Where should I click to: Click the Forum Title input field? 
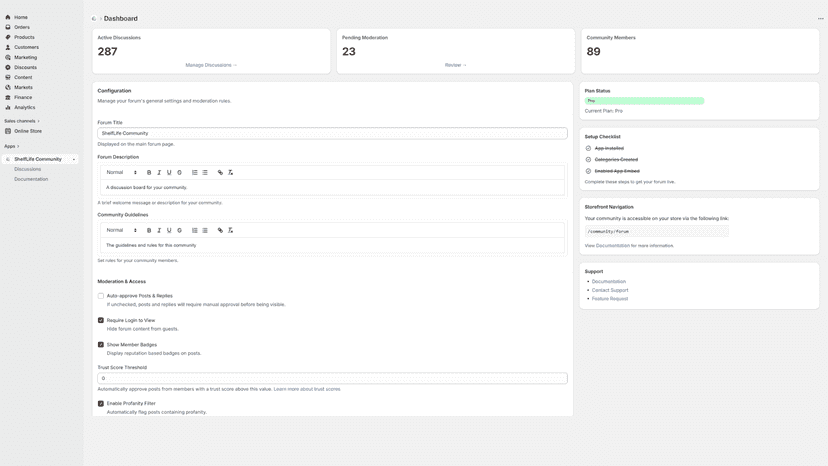[x=332, y=133]
